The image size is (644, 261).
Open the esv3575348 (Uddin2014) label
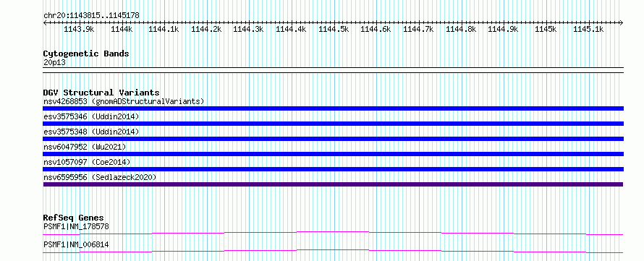click(91, 132)
